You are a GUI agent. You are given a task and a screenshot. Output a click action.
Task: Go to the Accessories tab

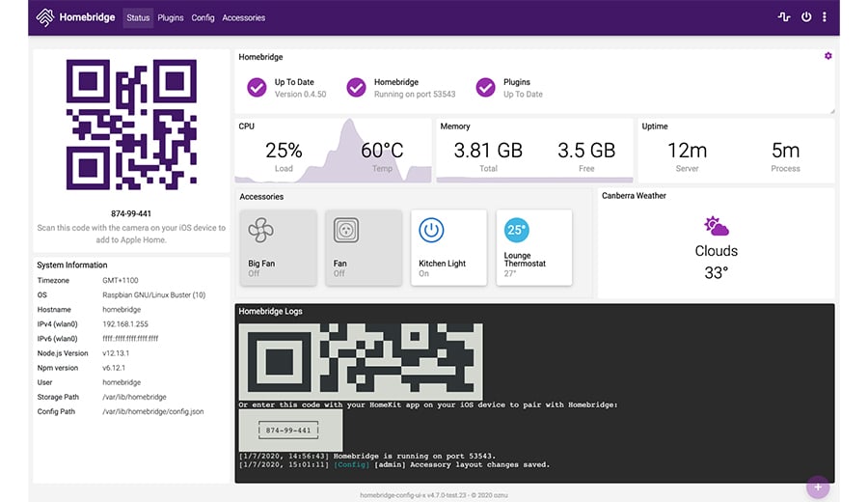pyautogui.click(x=243, y=17)
